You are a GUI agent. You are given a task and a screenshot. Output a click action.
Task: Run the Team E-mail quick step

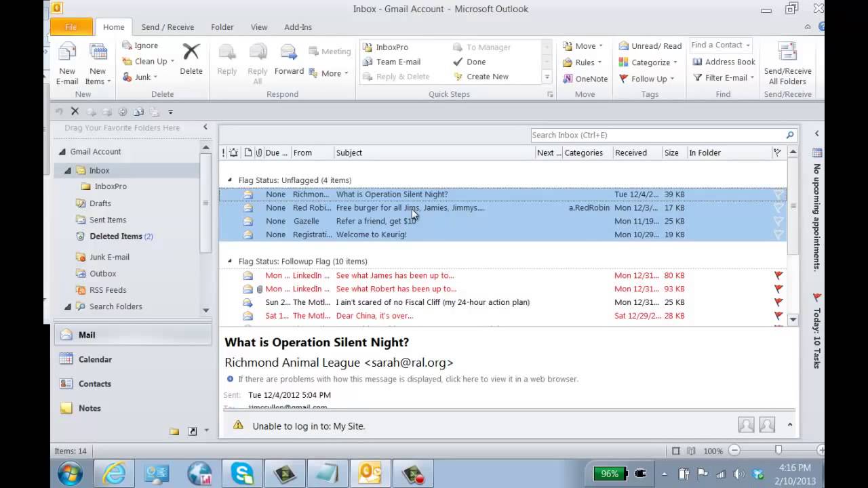coord(392,62)
